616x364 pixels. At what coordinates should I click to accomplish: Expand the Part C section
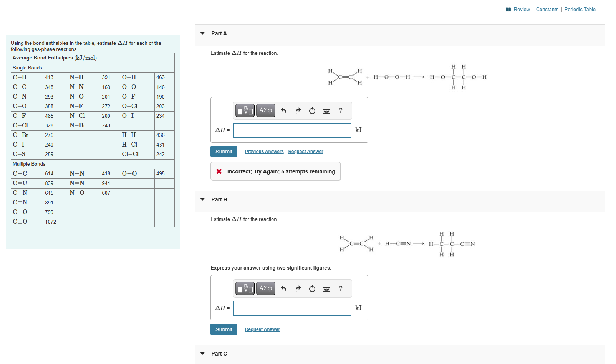pyautogui.click(x=202, y=353)
